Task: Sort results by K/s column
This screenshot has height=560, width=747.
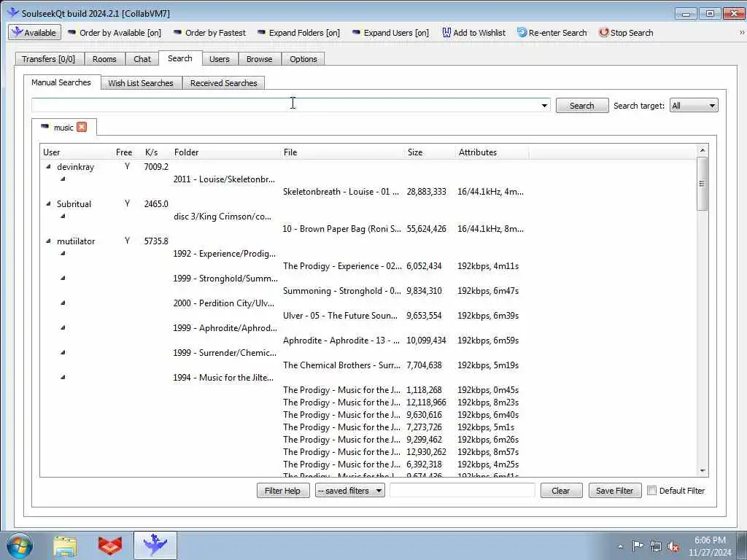Action: click(x=152, y=152)
